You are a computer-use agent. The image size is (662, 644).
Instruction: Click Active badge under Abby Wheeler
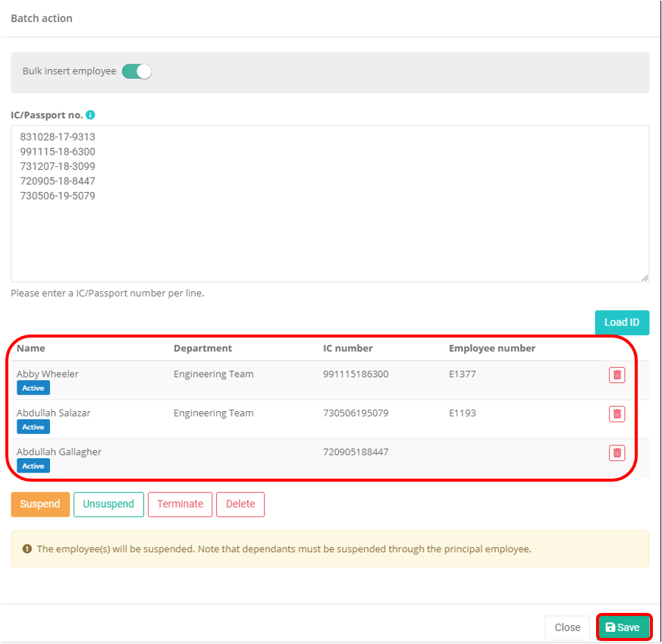tap(33, 388)
